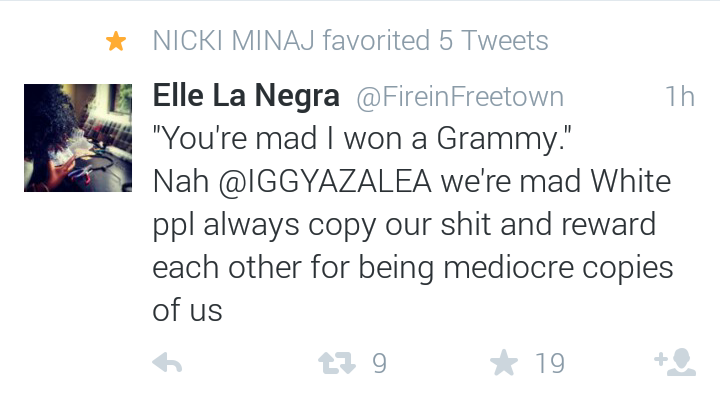View the favorite count of 19

click(x=550, y=363)
